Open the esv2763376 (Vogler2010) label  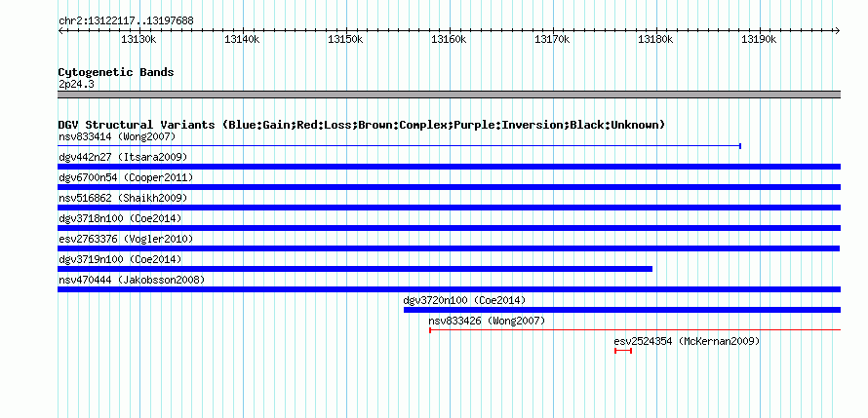[x=126, y=239]
